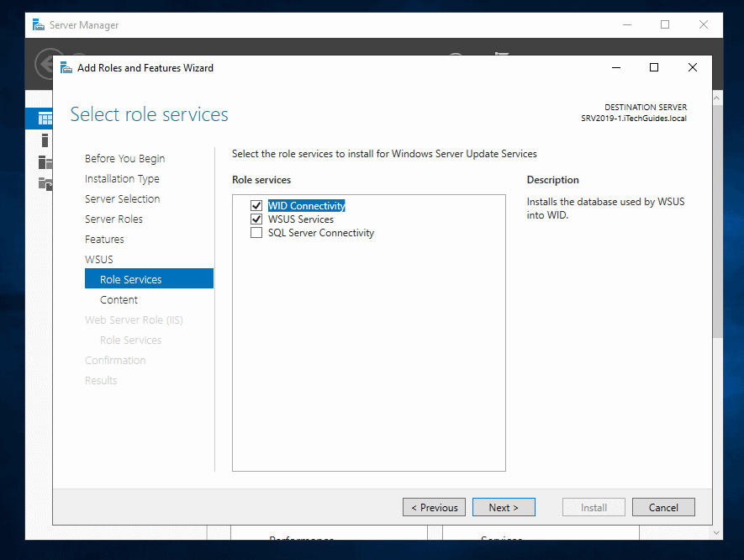This screenshot has height=560, width=744.
Task: Select the Server Selection wizard step
Action: [x=123, y=198]
